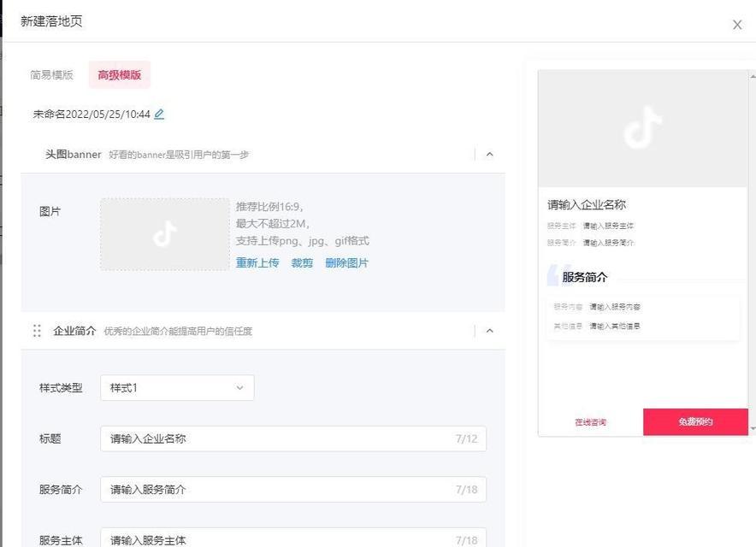Click the preview scrollbar's up arrow
The width and height of the screenshot is (756, 547).
click(753, 76)
